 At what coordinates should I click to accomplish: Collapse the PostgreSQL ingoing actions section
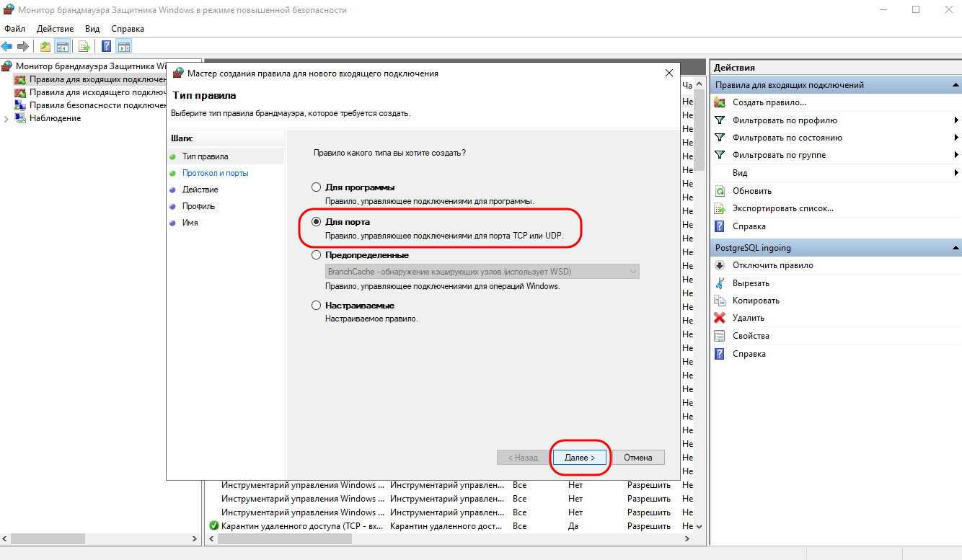(956, 248)
